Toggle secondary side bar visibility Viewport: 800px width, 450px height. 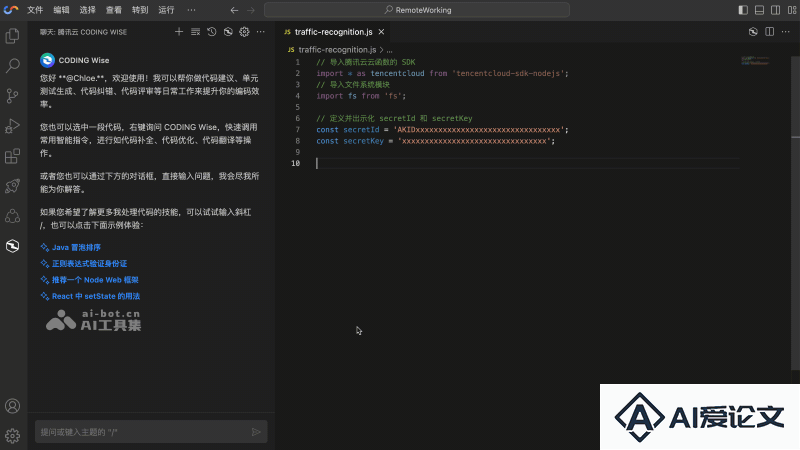(776, 10)
